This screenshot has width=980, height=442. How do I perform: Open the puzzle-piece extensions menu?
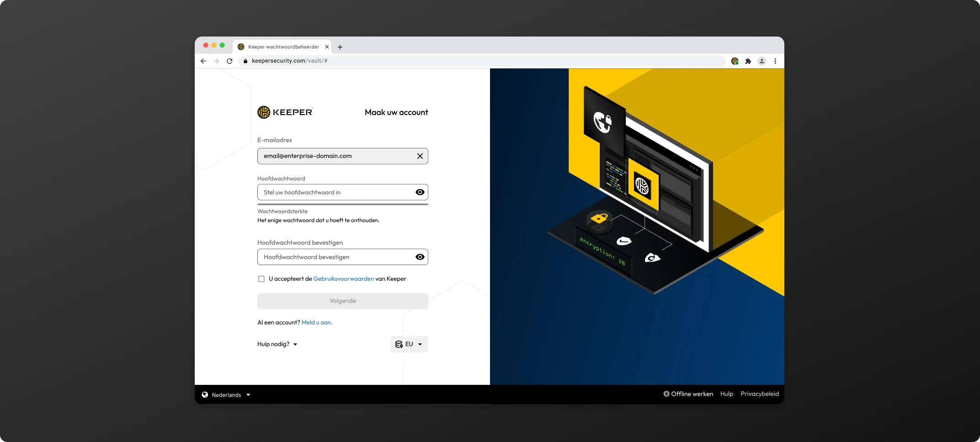[x=748, y=61]
